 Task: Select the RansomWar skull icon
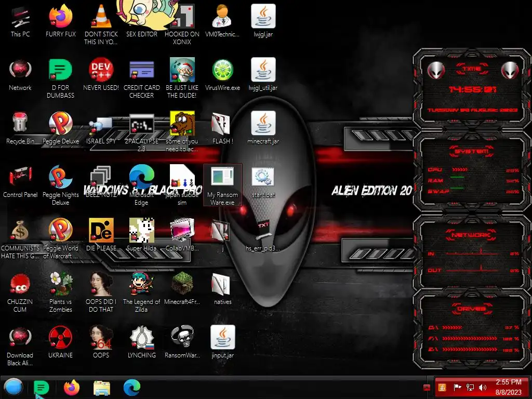click(182, 342)
